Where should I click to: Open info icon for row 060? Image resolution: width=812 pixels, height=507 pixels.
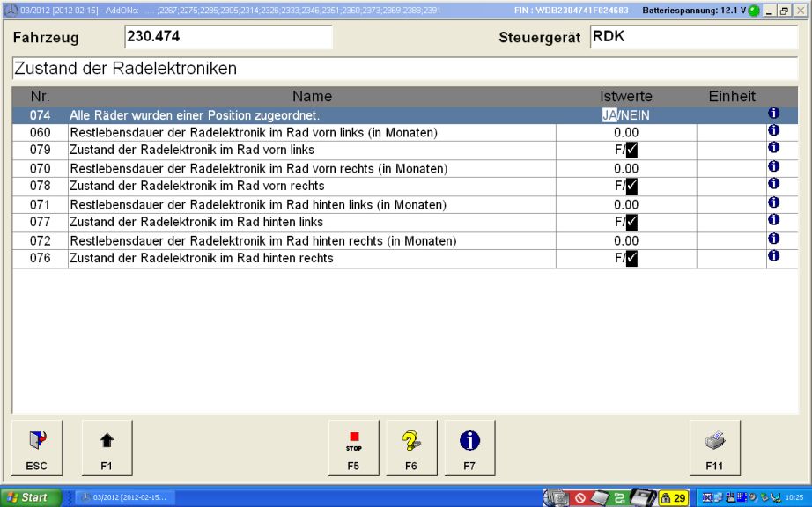click(x=774, y=131)
